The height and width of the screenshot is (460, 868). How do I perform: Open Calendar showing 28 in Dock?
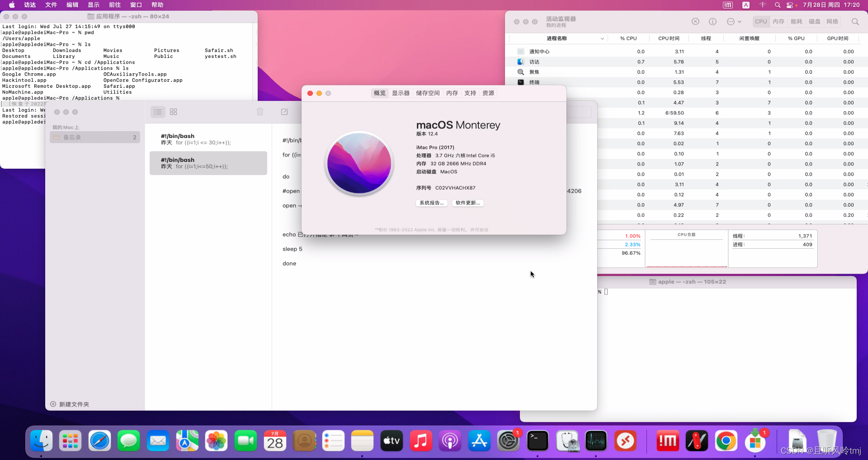click(x=275, y=441)
